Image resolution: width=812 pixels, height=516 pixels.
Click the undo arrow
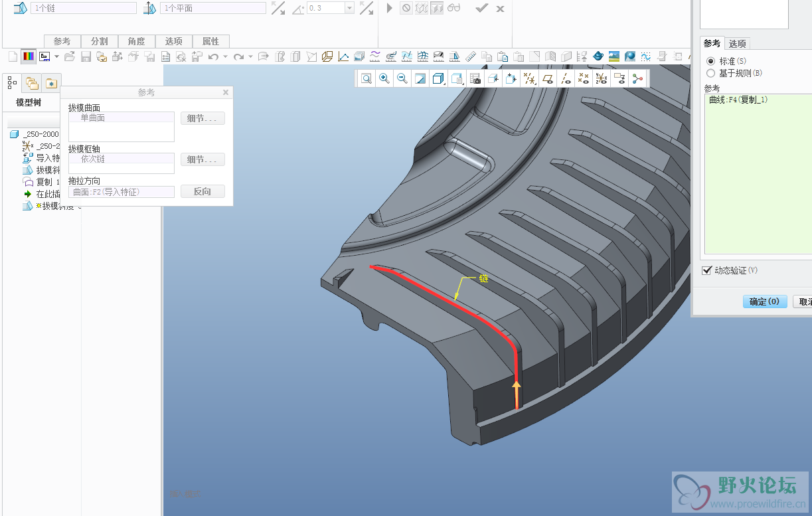[x=213, y=56]
